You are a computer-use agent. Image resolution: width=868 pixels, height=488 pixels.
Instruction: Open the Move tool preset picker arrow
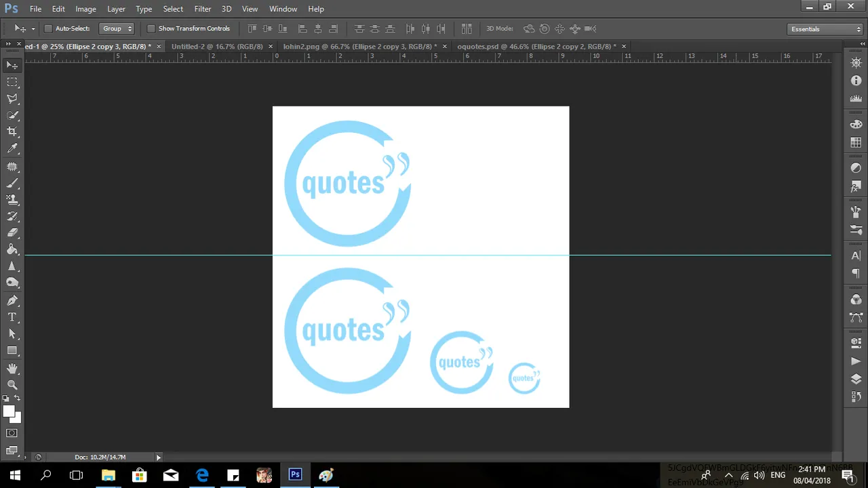[33, 28]
